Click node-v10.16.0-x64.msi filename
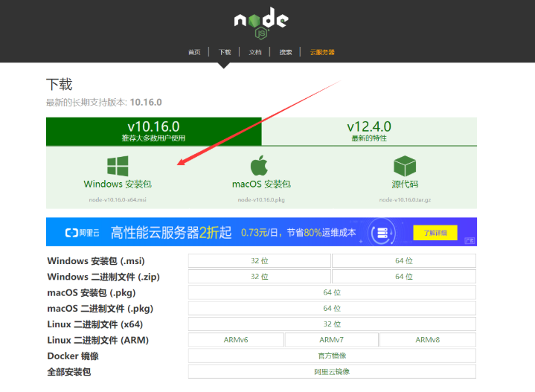The height and width of the screenshot is (392, 535). (x=118, y=199)
